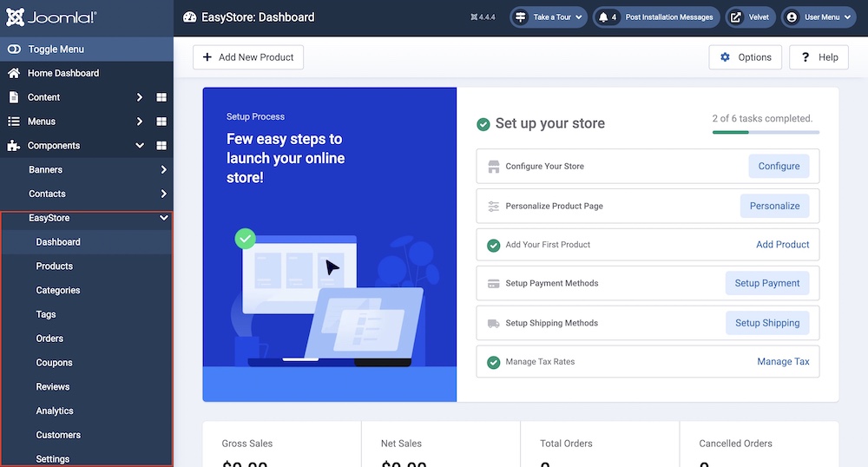This screenshot has width=868, height=467.
Task: Click the Joomla logo
Action: 51,17
